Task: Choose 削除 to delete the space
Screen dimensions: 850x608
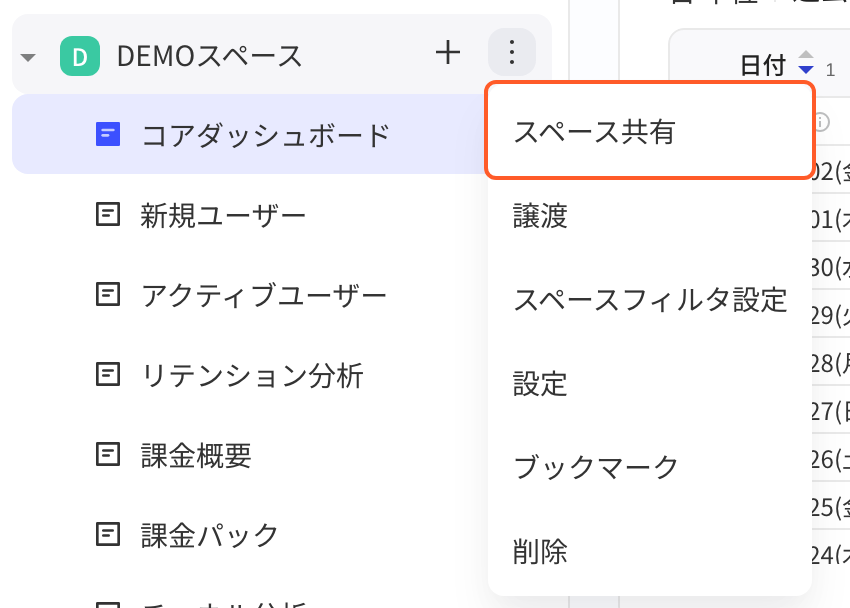Action: [649, 551]
